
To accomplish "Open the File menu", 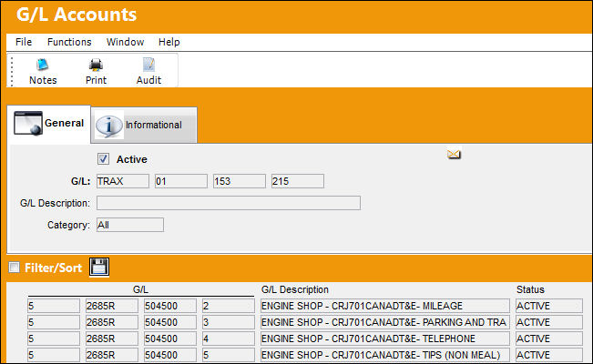I will [24, 42].
